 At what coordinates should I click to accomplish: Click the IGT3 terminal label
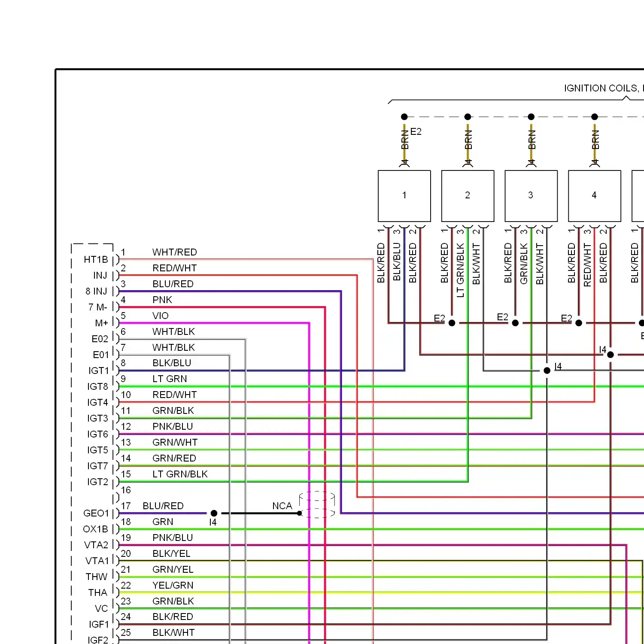pos(98,419)
